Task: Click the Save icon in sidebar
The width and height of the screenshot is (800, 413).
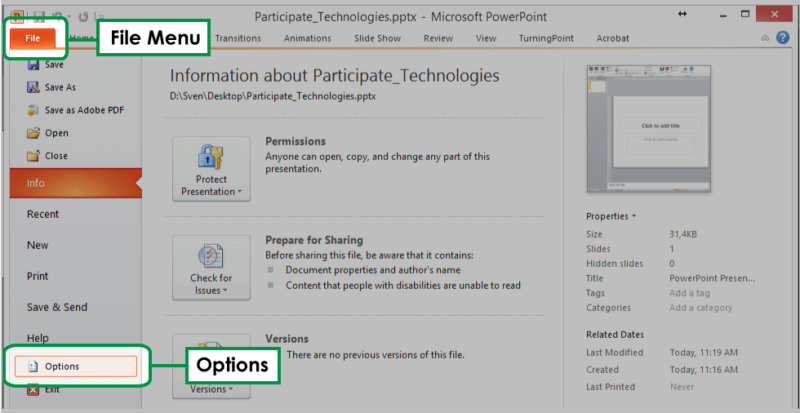Action: point(33,65)
